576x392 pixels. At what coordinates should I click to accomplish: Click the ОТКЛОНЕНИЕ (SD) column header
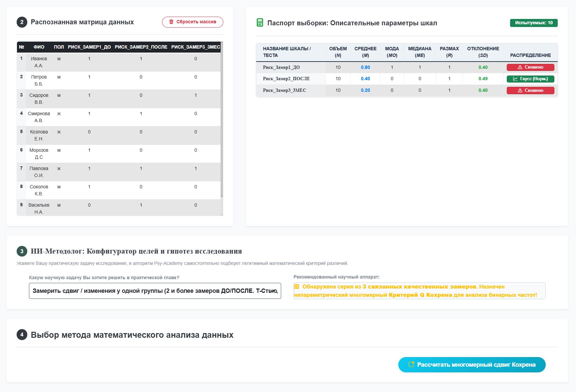click(x=483, y=52)
